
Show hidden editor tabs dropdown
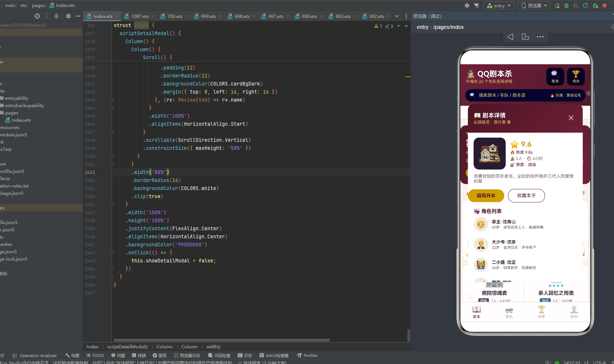point(397,16)
